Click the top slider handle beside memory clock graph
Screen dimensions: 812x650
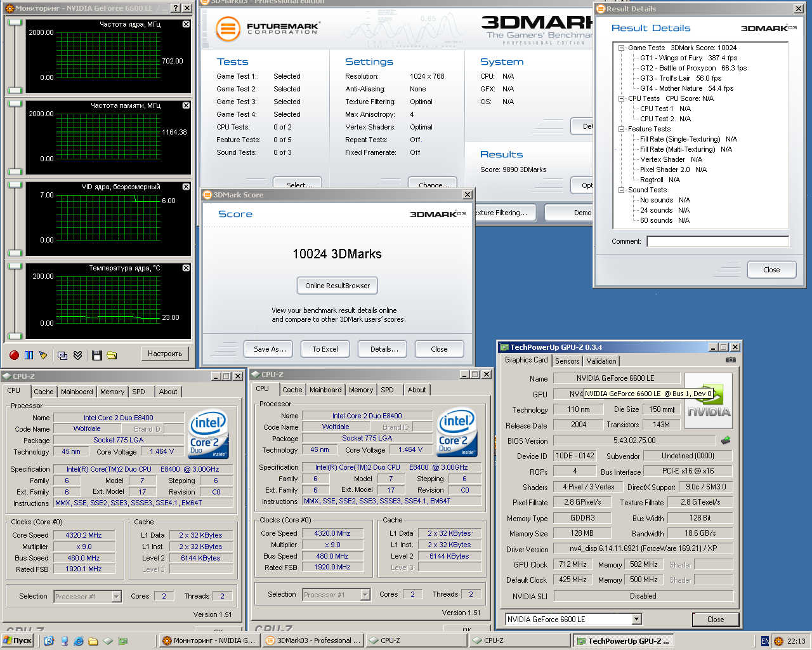click(15, 104)
